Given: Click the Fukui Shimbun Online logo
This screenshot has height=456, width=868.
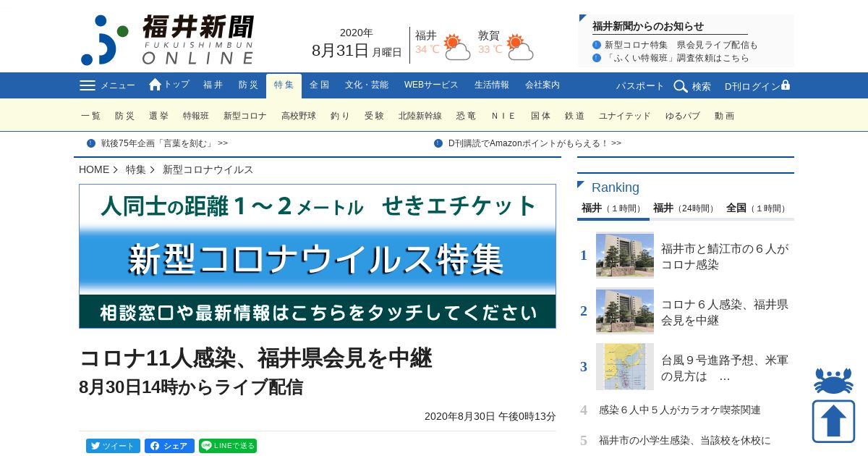Looking at the screenshot, I should pos(167,40).
